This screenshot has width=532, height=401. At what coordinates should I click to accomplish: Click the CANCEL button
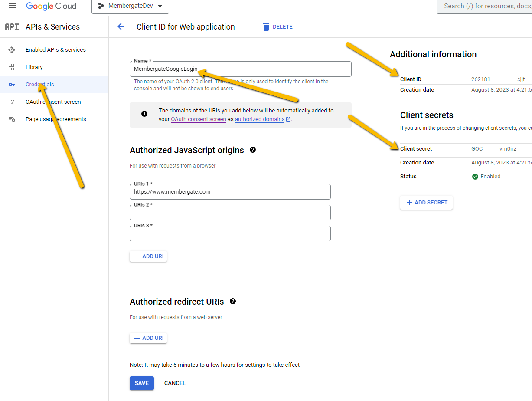point(175,383)
